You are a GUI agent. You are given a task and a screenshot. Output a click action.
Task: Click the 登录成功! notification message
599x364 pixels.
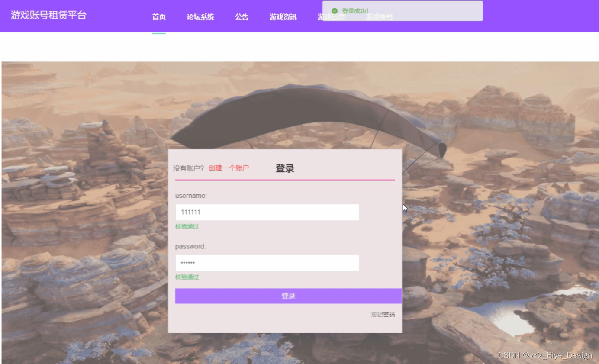point(355,11)
